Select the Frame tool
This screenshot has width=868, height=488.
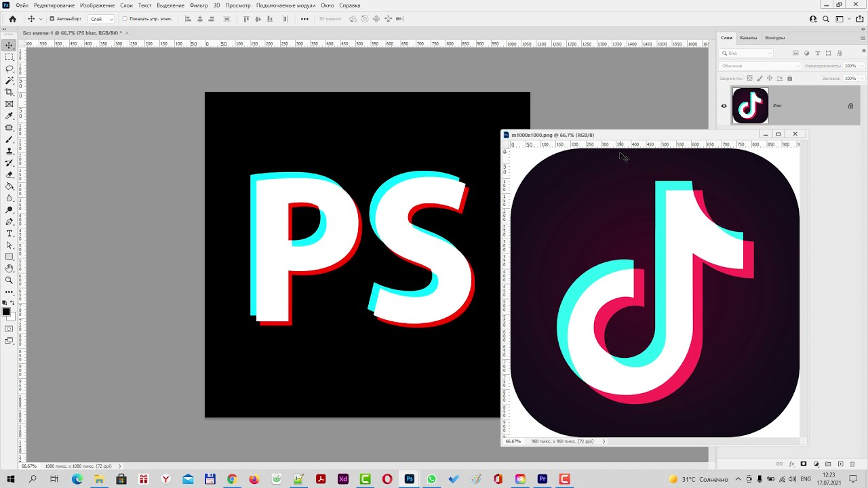click(x=9, y=104)
